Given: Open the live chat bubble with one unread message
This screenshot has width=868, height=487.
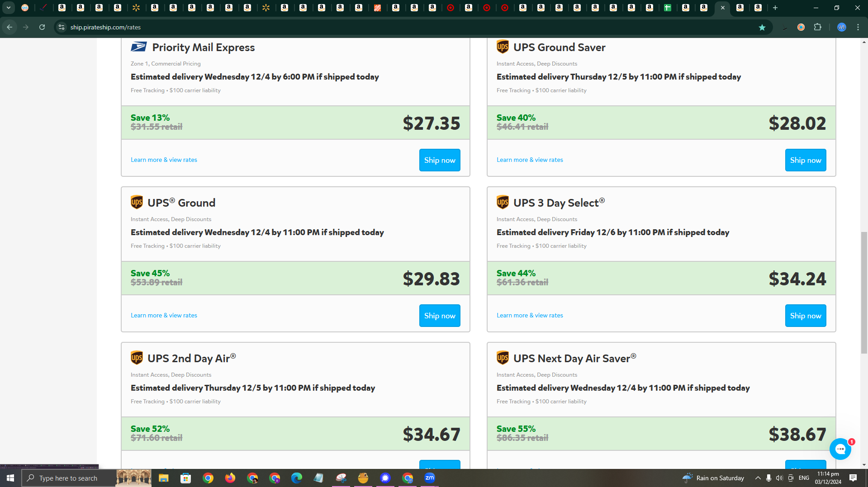Looking at the screenshot, I should (x=840, y=449).
